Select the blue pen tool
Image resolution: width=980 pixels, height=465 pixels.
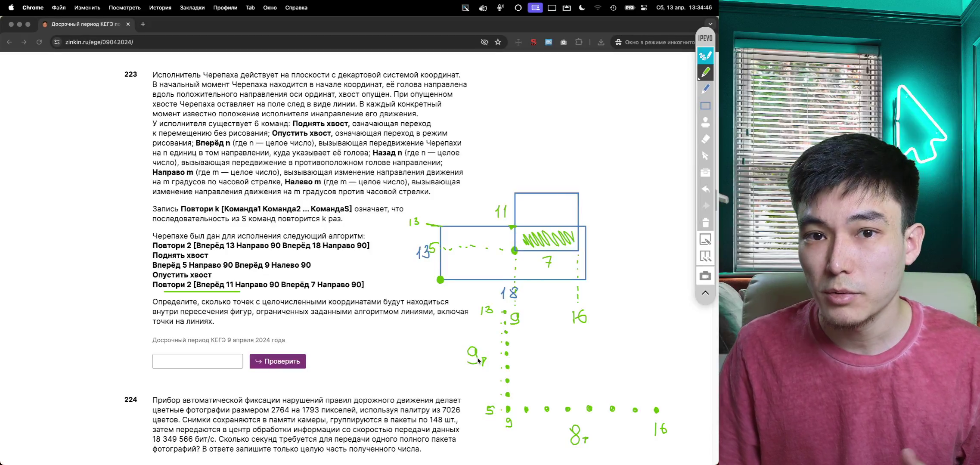(x=705, y=89)
